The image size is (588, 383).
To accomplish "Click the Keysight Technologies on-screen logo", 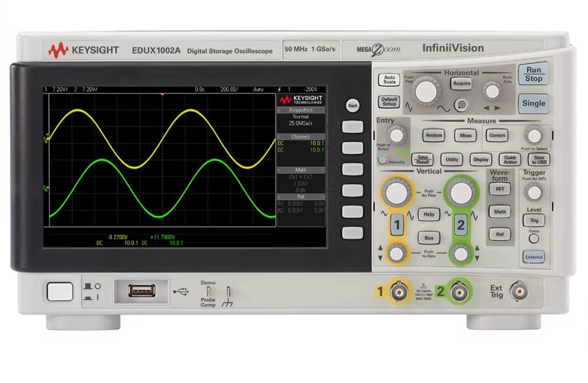I will click(301, 99).
